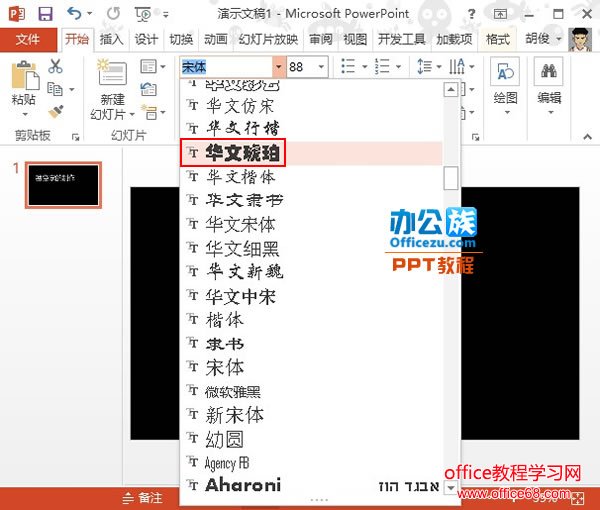
Task: Start slideshow from beginning icon
Action: click(143, 15)
